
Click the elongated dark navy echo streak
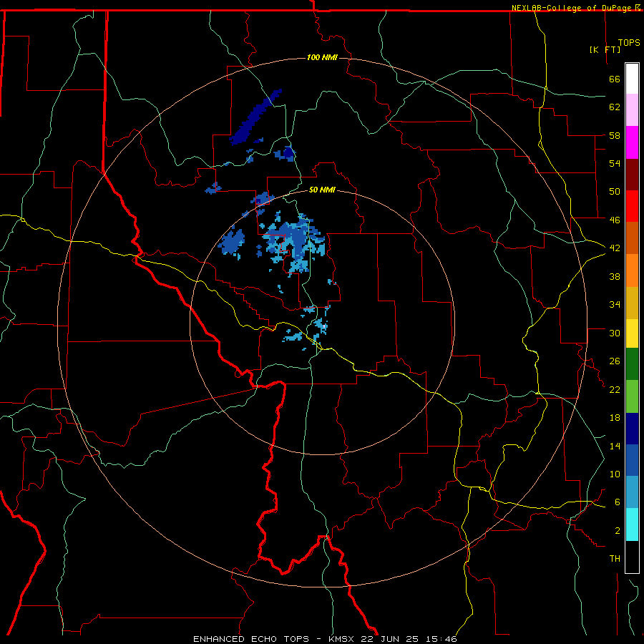pos(255,117)
